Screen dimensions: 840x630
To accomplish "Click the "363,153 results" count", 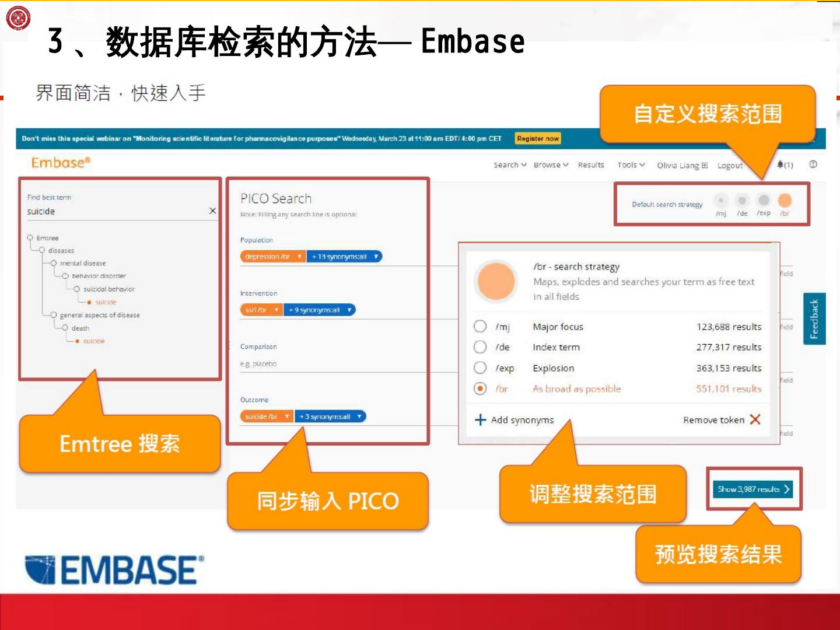I will pos(729,368).
